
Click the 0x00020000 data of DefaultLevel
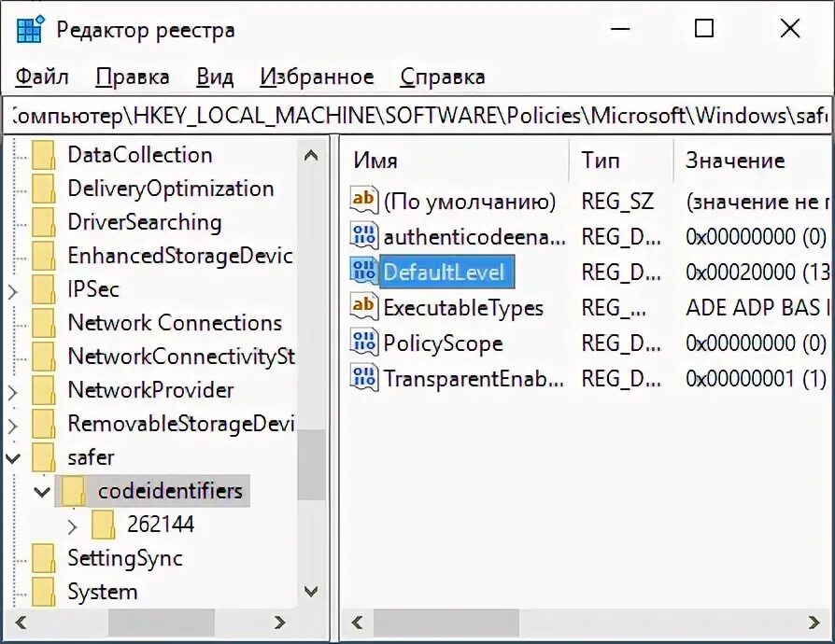757,272
